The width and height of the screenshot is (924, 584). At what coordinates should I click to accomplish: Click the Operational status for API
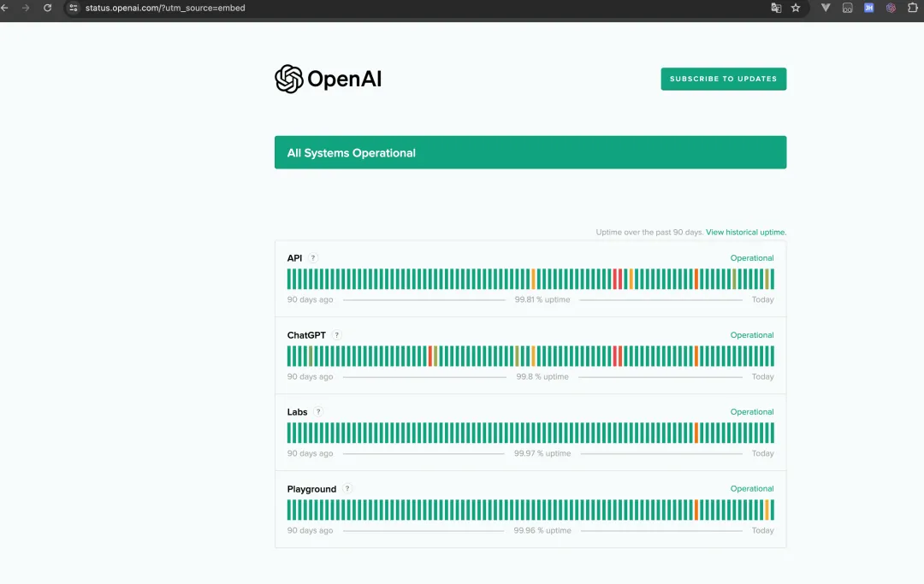tap(752, 258)
